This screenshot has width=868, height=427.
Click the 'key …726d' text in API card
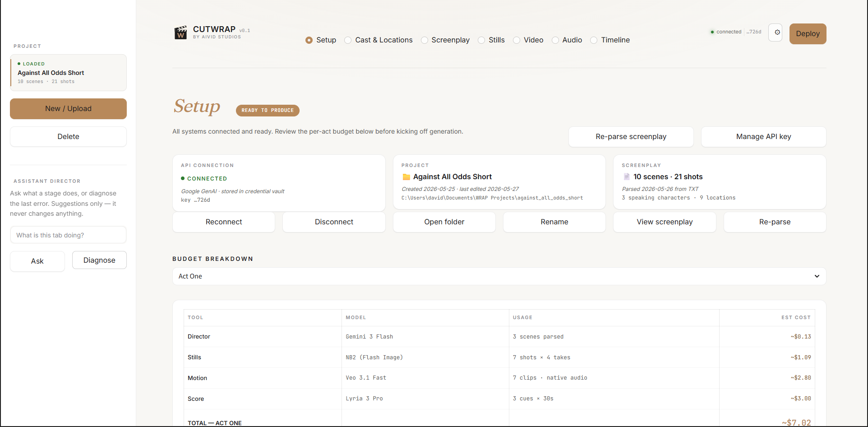195,200
